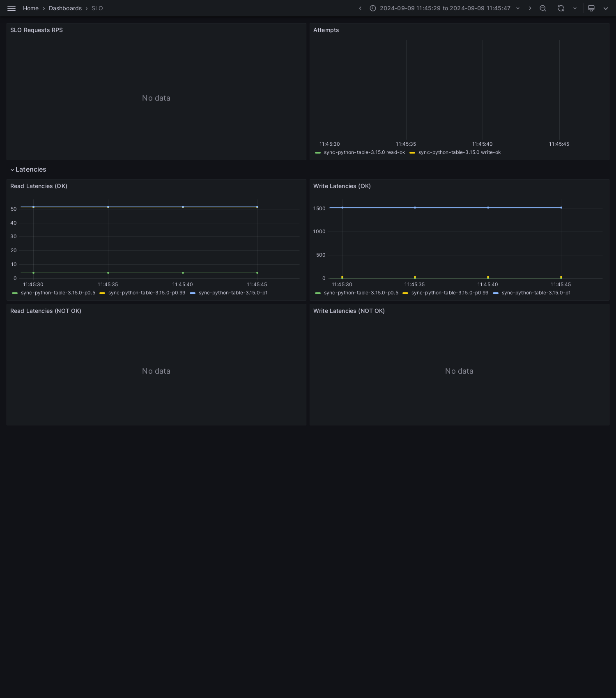The image size is (616, 698).
Task: Refresh the dashboard
Action: coord(561,8)
